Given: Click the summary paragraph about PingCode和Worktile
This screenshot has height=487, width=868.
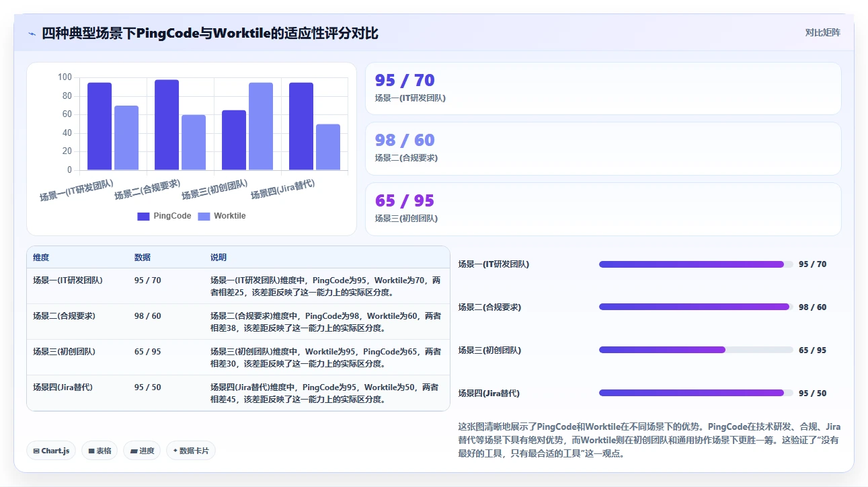Looking at the screenshot, I should point(649,440).
